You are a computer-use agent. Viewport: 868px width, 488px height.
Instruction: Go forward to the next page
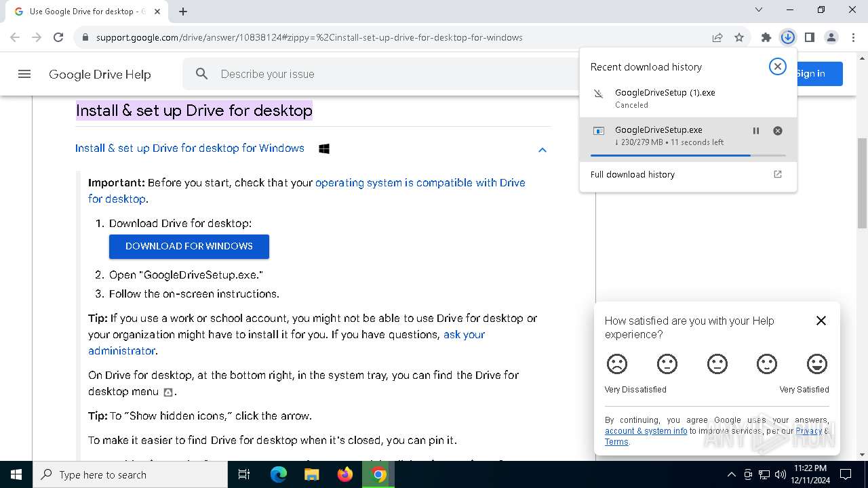(37, 37)
